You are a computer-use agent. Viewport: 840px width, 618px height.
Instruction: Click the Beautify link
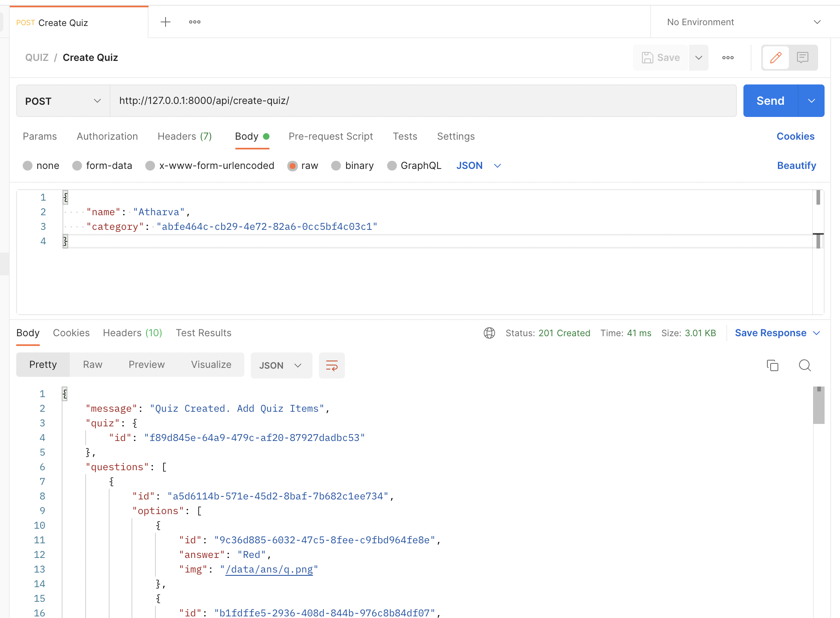(x=796, y=166)
